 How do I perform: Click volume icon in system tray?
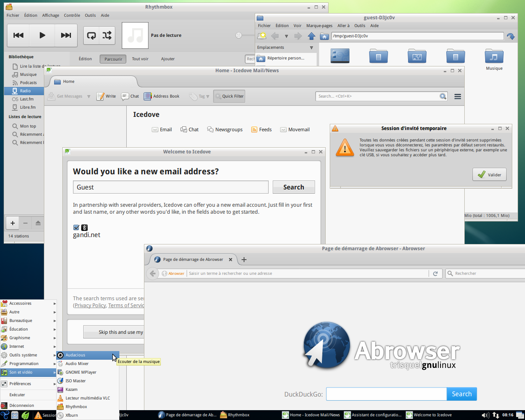pos(484,415)
